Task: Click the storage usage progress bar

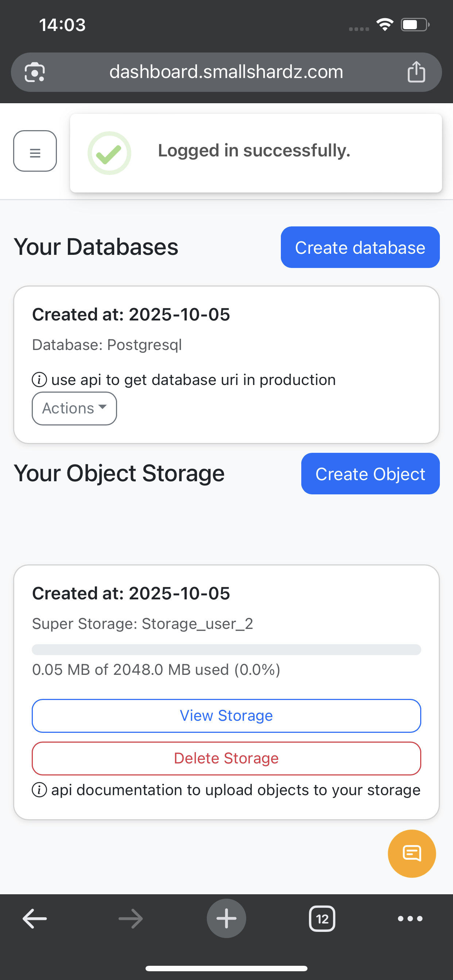Action: click(x=226, y=649)
